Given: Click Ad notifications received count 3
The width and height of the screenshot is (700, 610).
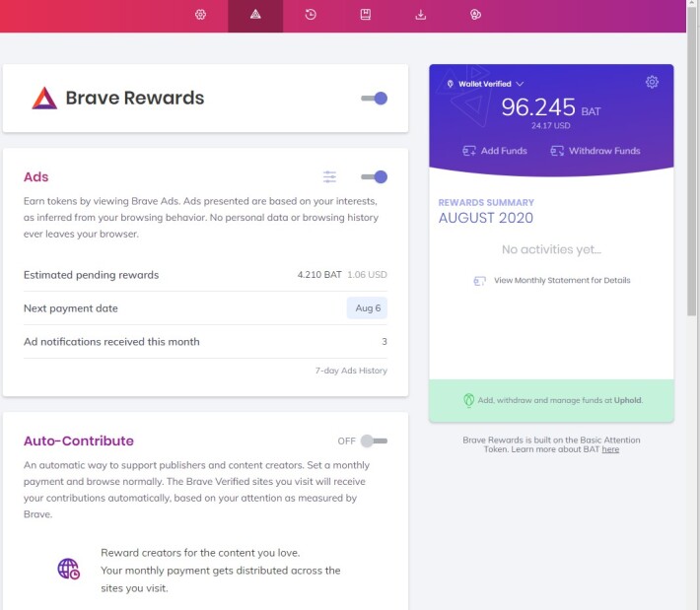Looking at the screenshot, I should pyautogui.click(x=385, y=341).
